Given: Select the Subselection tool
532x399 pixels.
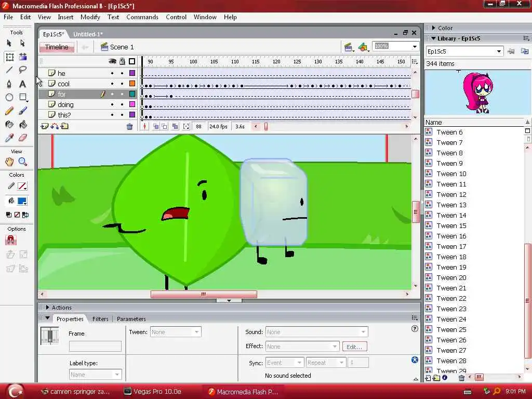Looking at the screenshot, I should point(23,43).
